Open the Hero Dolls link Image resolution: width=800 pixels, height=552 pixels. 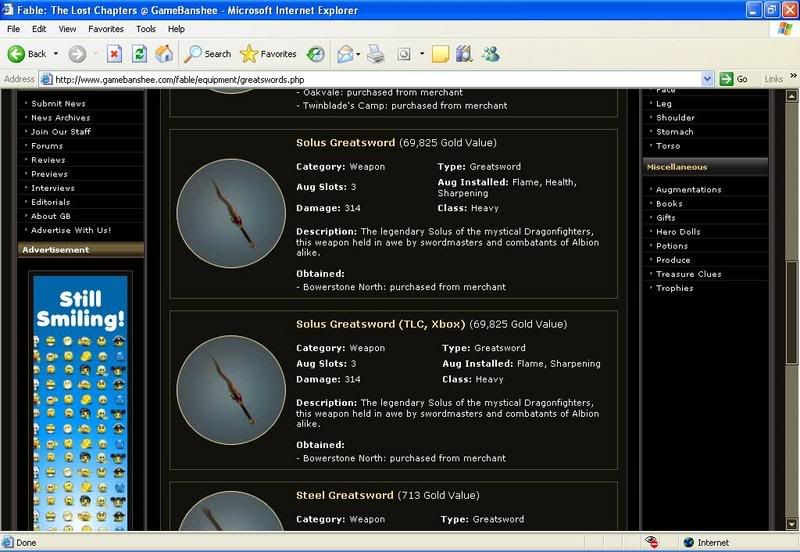(x=678, y=232)
